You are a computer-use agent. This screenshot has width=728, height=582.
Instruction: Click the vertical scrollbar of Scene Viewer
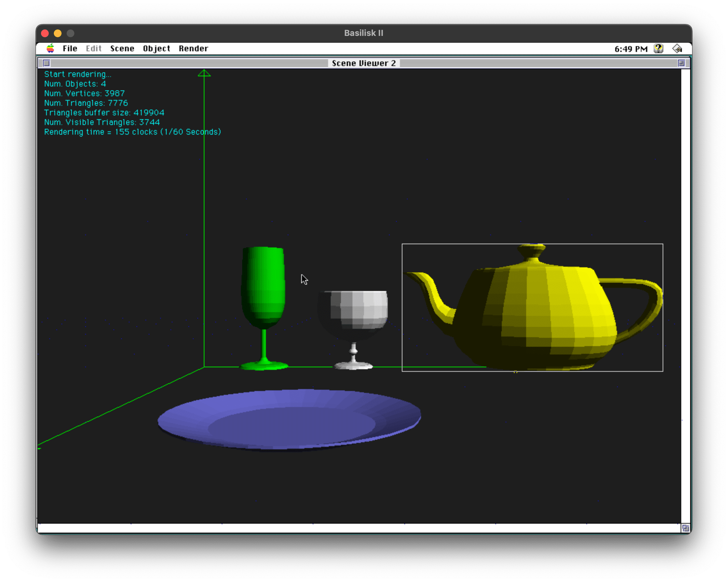coord(685,296)
